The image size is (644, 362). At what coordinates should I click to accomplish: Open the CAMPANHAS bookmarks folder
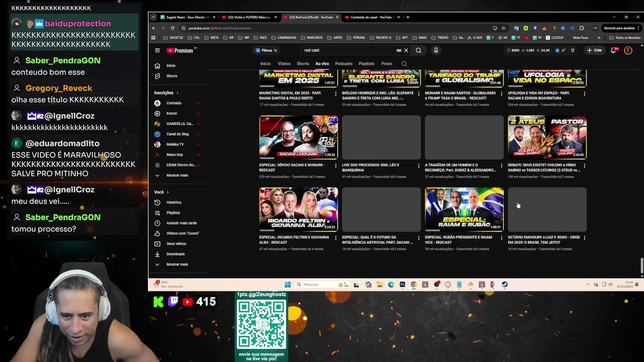click(284, 38)
